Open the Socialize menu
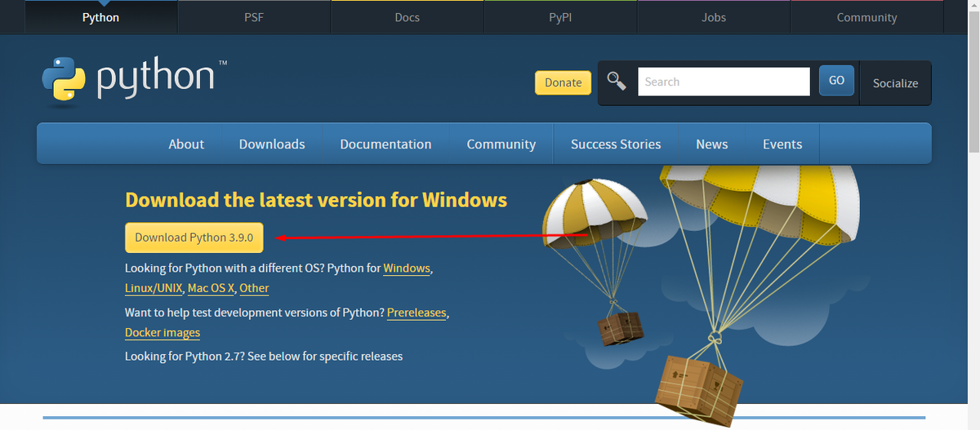This screenshot has width=980, height=430. [895, 83]
